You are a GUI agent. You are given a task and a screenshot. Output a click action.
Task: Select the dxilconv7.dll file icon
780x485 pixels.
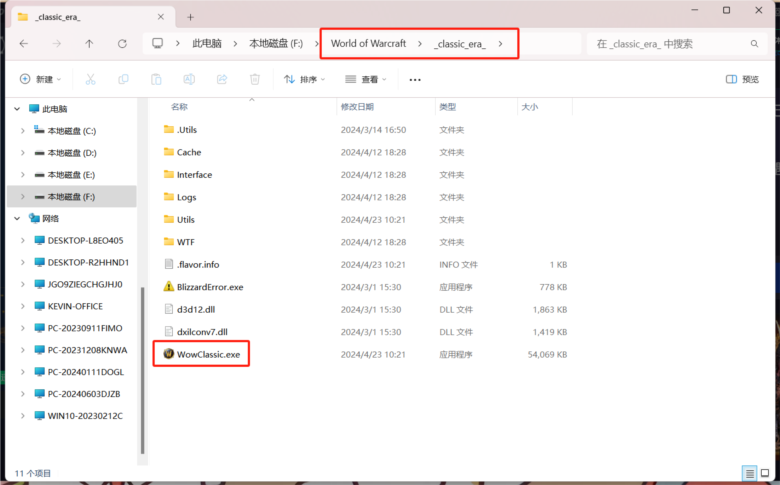coord(169,331)
